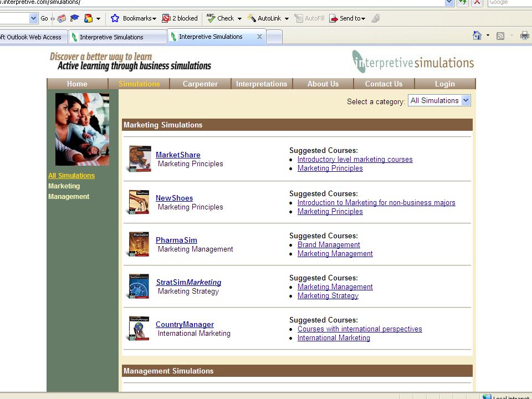The width and height of the screenshot is (532, 399).
Task: Click Introductory level marketing courses link
Action: [x=355, y=159]
